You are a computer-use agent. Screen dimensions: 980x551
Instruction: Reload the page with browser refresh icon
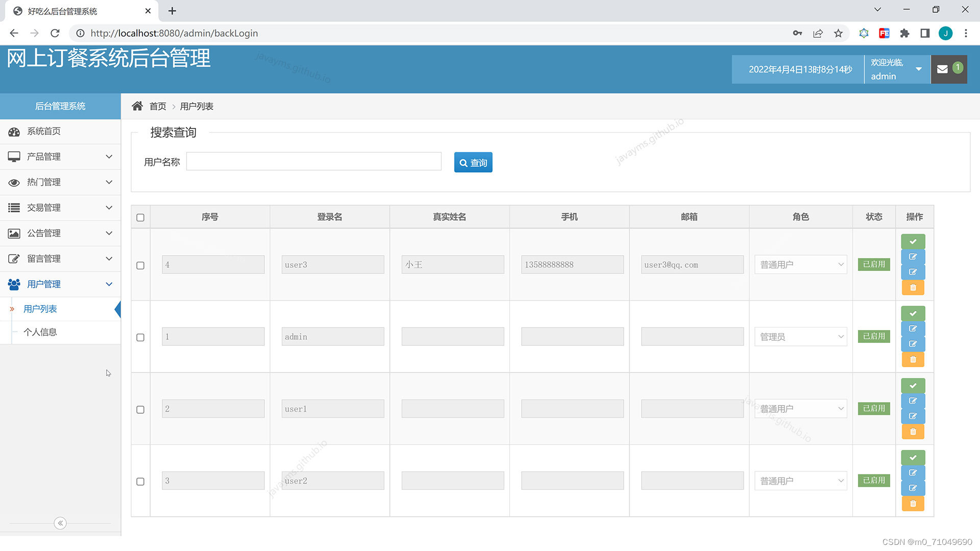point(55,33)
